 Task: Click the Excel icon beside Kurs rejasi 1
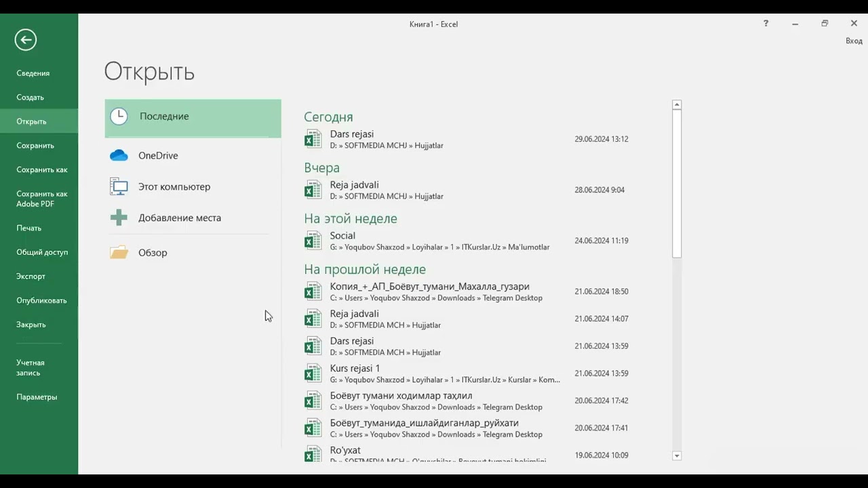tap(313, 373)
